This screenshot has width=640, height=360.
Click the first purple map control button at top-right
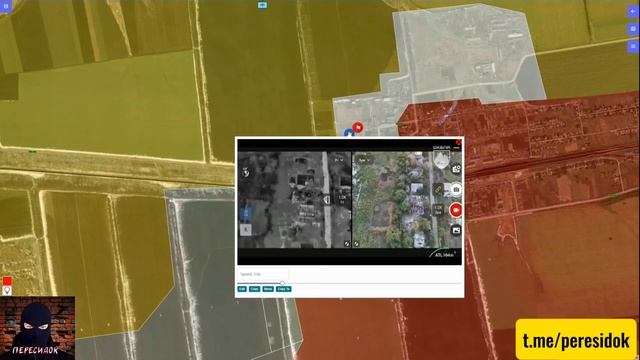point(633,11)
